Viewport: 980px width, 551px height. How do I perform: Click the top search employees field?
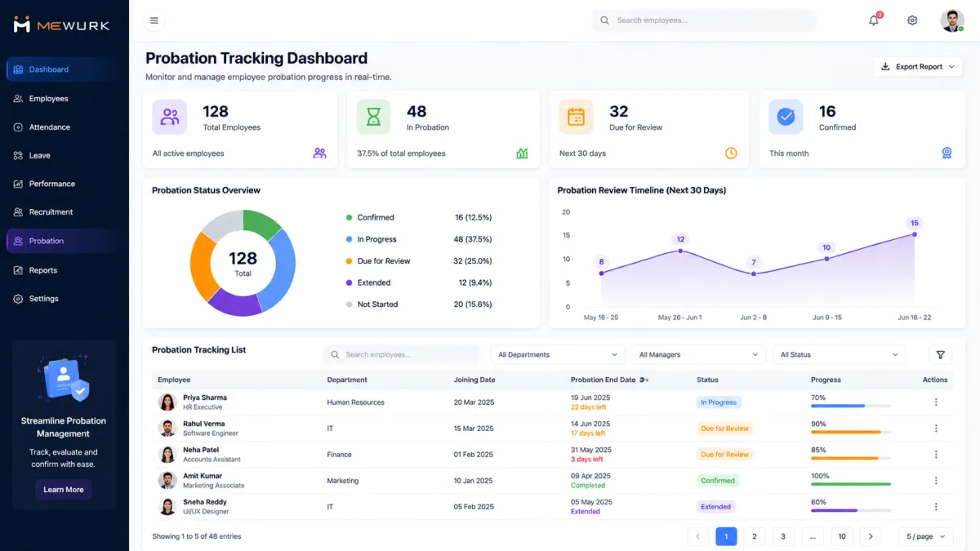pos(705,20)
